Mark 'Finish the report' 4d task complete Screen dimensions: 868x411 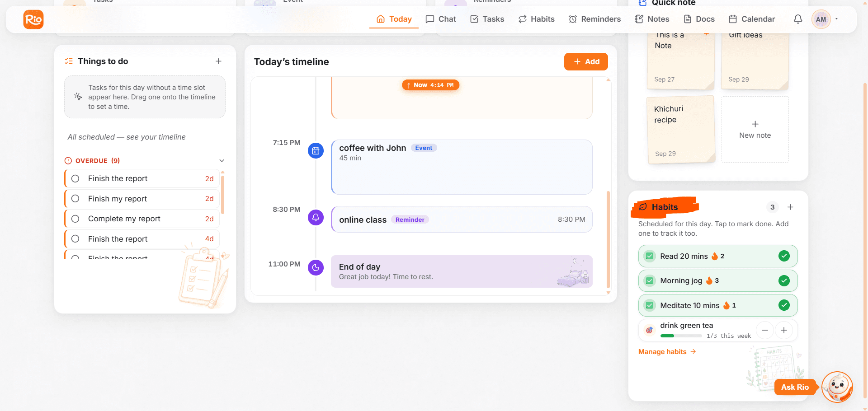75,239
